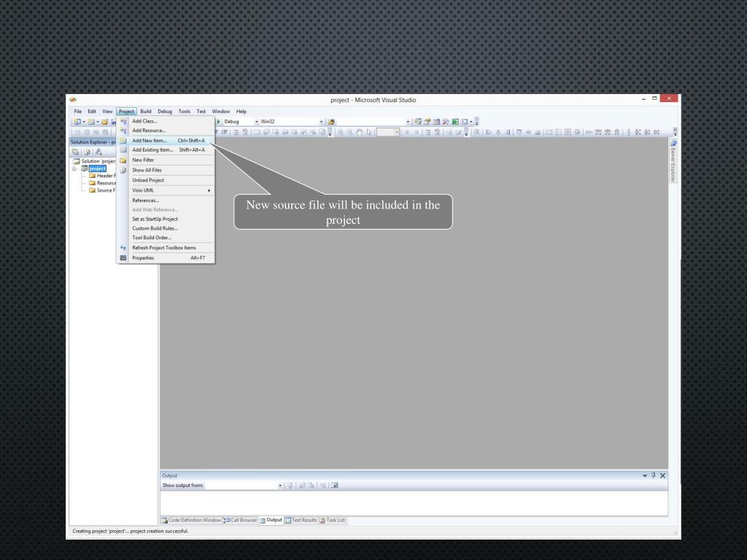Open the Debug menu
The width and height of the screenshot is (747, 560).
point(165,112)
